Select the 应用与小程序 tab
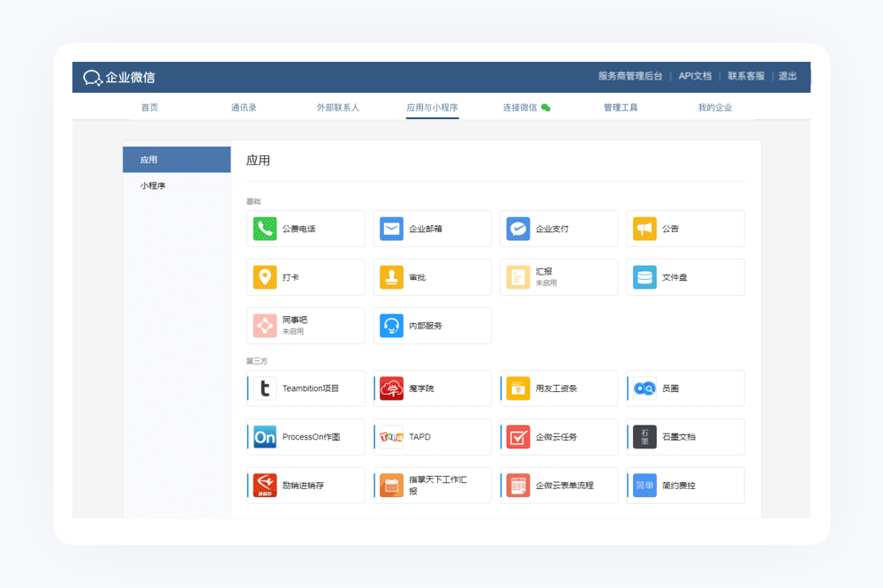This screenshot has width=883, height=588. [x=433, y=107]
